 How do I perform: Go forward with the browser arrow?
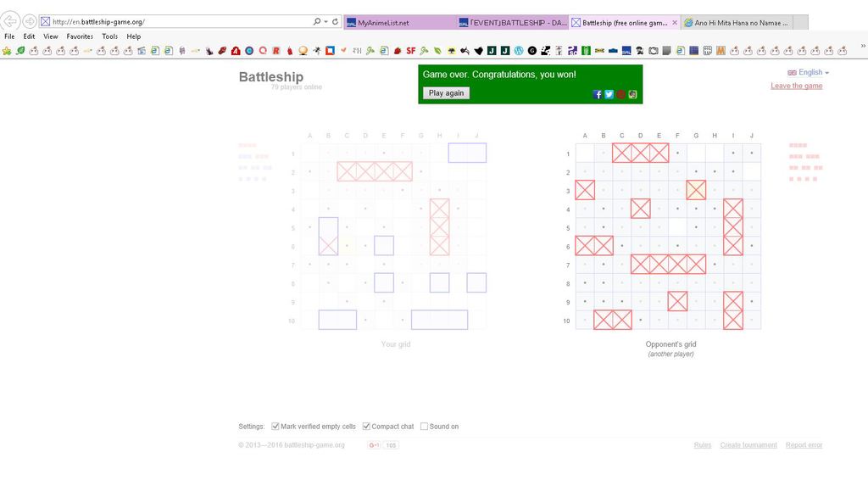click(x=30, y=21)
